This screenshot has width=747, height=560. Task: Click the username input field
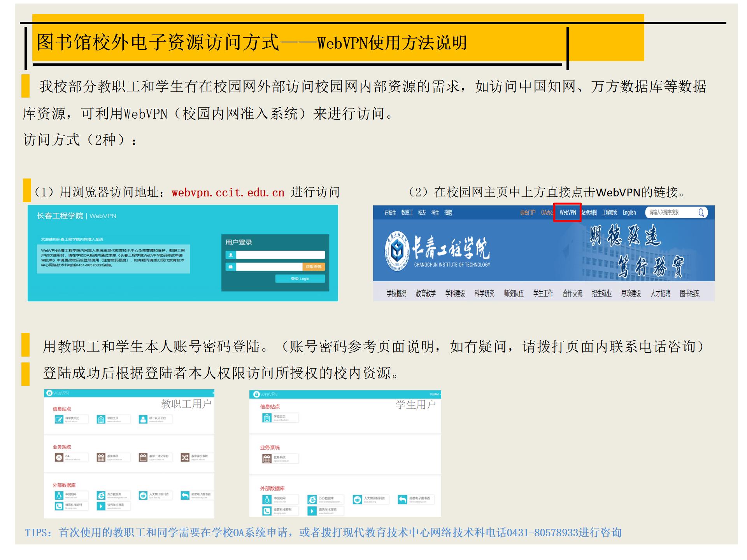[x=280, y=255]
